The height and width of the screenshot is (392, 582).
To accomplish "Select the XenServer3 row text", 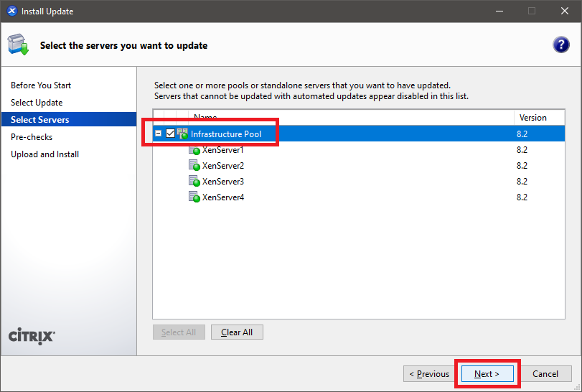I will [x=223, y=182].
